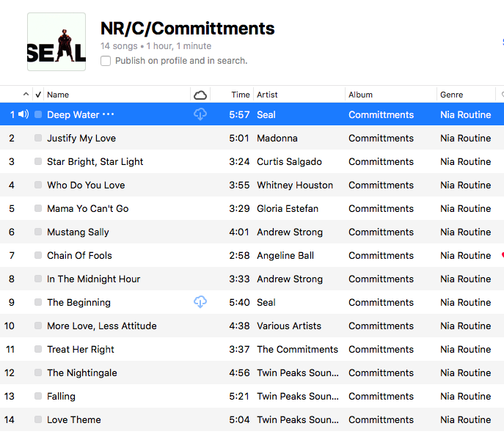Screen dimensions: 504x437
Task: Open the more options dots for Deep Water
Action: [108, 114]
